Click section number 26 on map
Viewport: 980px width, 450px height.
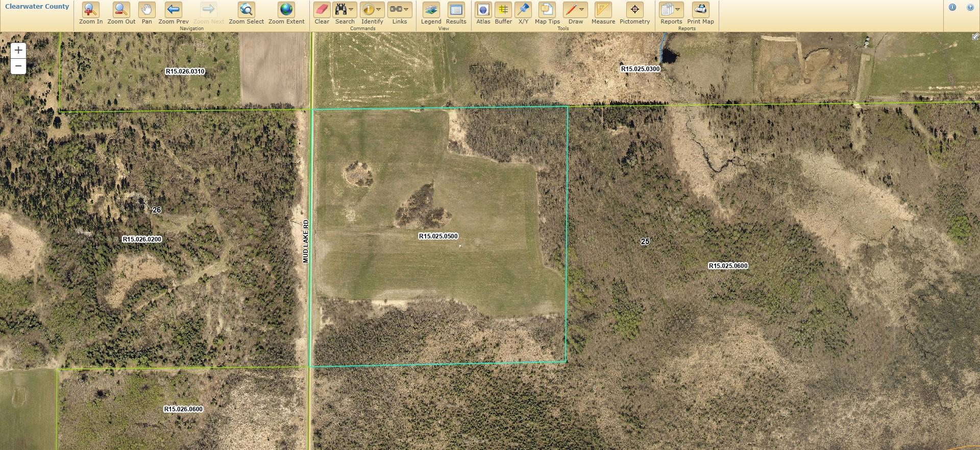[x=157, y=210]
